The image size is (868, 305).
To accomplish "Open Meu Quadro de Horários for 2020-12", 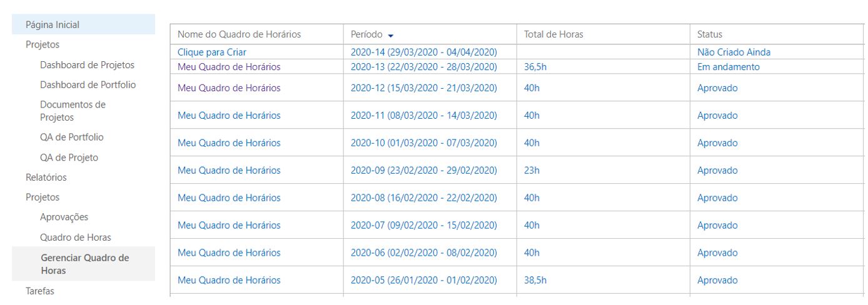I will (229, 87).
